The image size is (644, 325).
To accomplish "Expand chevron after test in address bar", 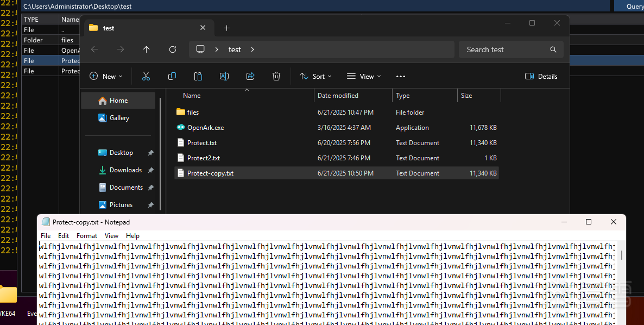I will (252, 49).
